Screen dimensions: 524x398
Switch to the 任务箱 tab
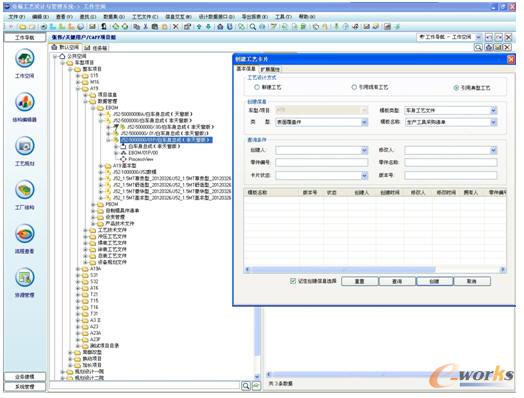click(96, 48)
